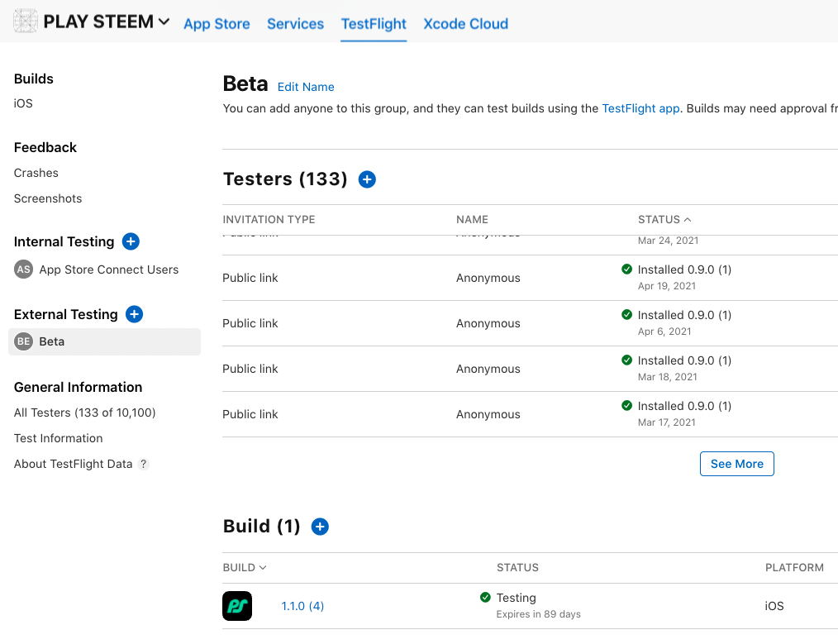Click the Platform column header
The height and width of the screenshot is (644, 838).
point(794,568)
